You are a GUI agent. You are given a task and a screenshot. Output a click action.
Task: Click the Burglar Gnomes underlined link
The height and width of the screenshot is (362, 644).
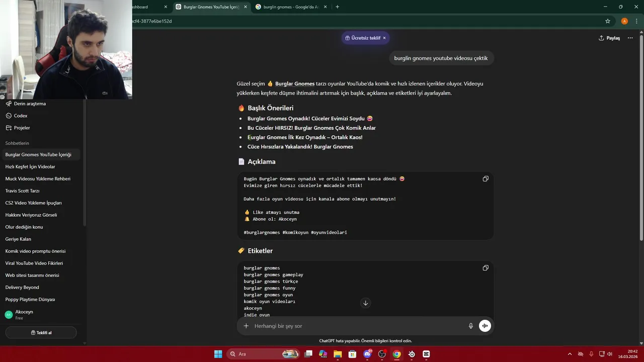click(x=295, y=83)
